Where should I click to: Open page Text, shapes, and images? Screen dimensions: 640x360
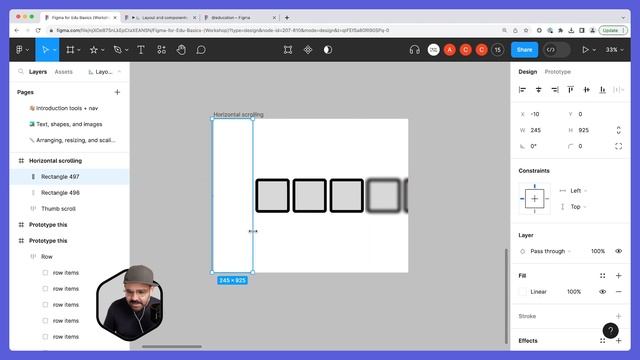coord(69,124)
